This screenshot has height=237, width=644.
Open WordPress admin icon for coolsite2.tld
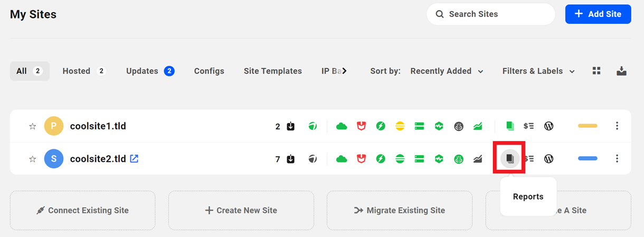pos(549,159)
